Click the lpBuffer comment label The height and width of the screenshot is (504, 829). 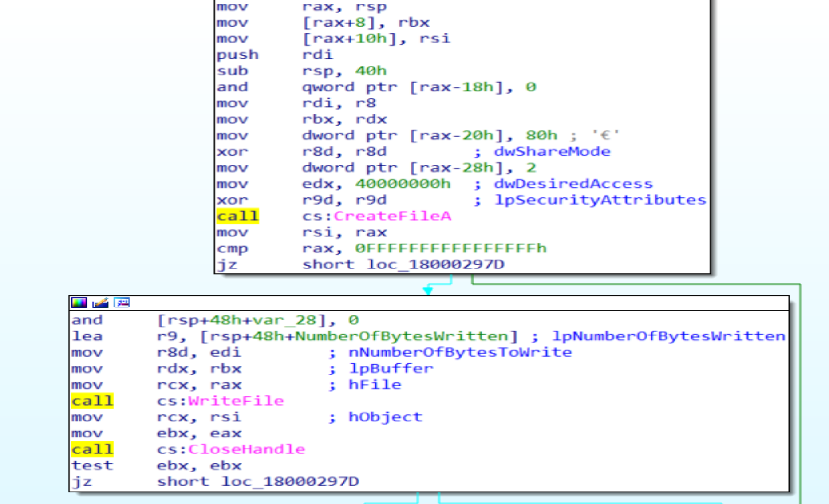(391, 369)
